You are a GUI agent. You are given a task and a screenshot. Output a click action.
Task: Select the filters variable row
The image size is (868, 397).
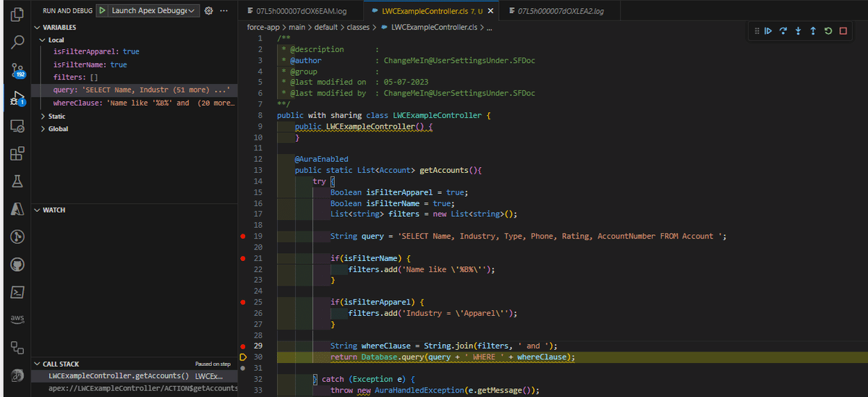[x=135, y=77]
